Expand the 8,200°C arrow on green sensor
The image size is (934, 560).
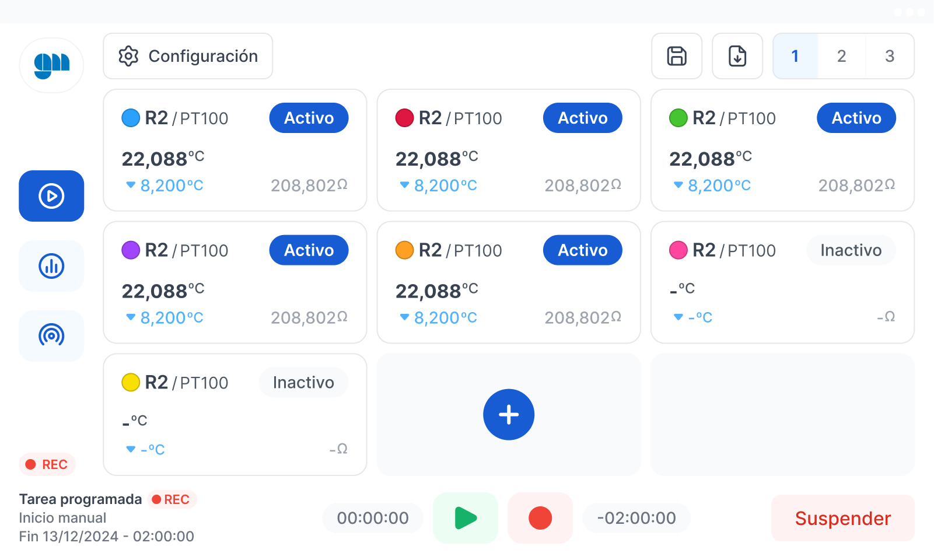678,185
